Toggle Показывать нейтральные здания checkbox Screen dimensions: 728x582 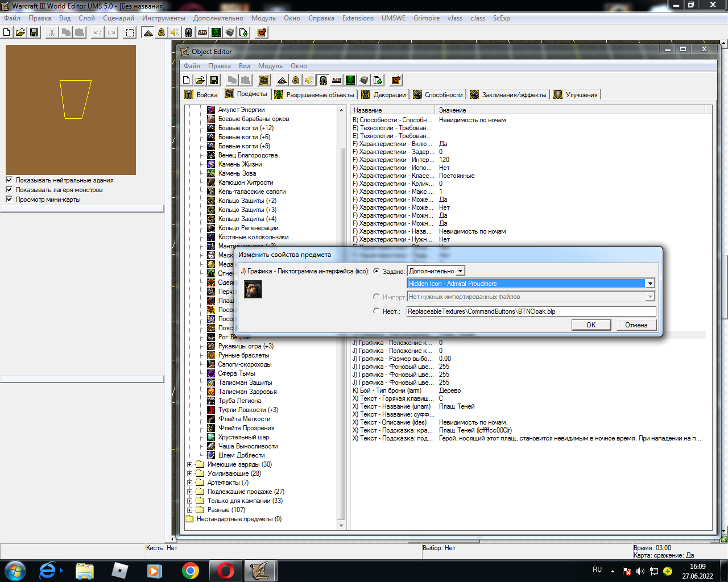pyautogui.click(x=9, y=180)
